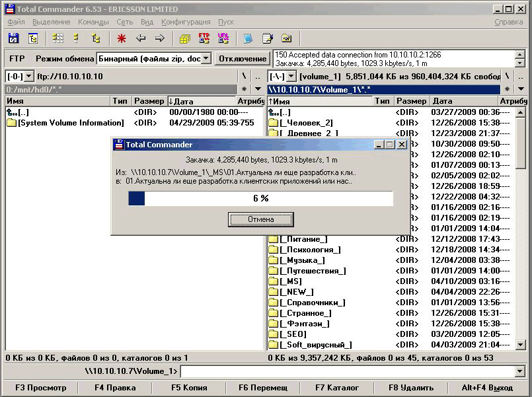Click the Отмена button to cancel transfer
Viewport: 532px width, 397px height.
pos(260,219)
